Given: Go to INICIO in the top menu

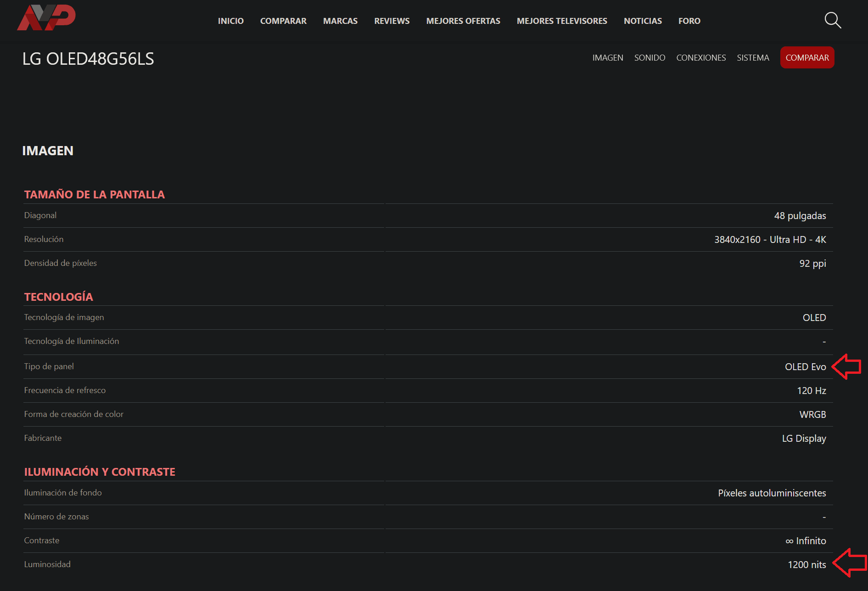Looking at the screenshot, I should 231,21.
